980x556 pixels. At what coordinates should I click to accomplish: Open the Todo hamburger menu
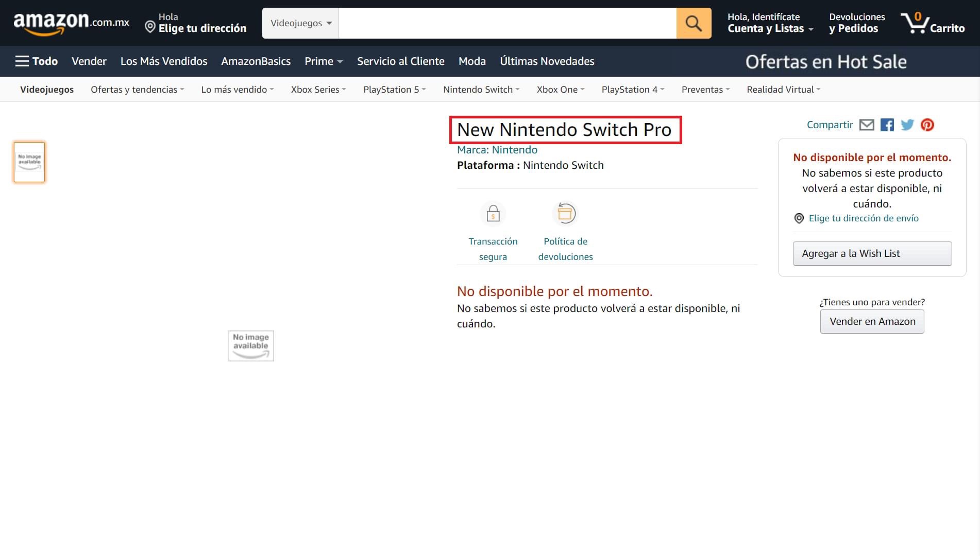36,61
